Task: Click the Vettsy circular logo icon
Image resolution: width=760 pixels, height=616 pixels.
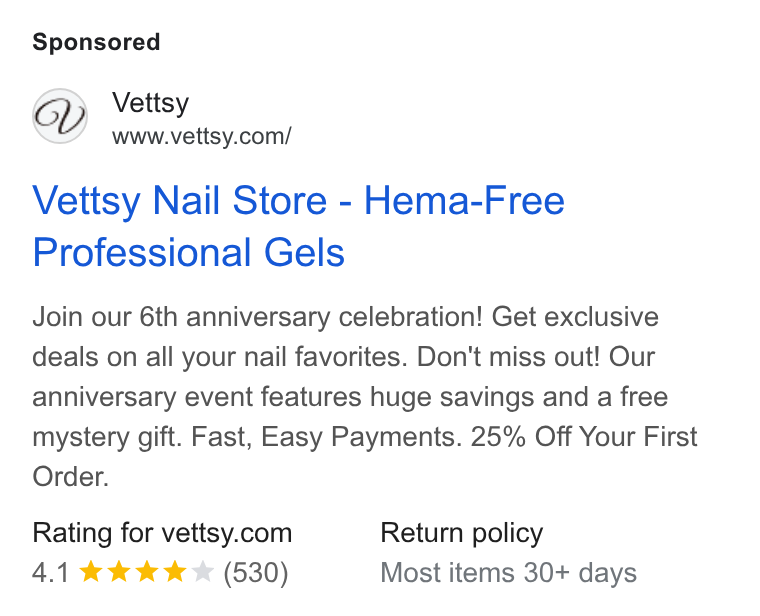Action: [60, 116]
